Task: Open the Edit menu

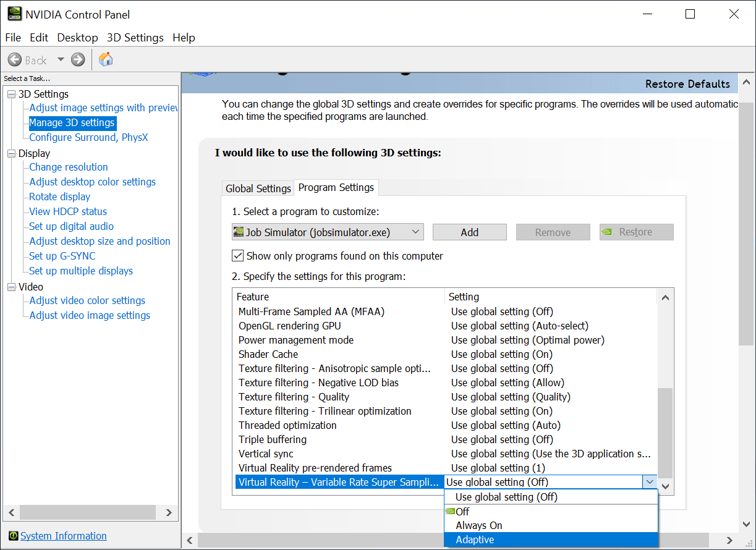Action: click(x=39, y=38)
